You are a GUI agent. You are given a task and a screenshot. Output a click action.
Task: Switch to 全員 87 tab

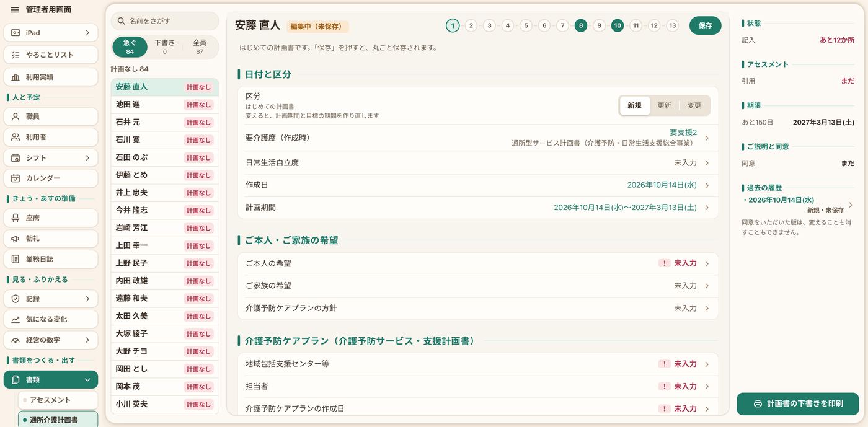click(x=200, y=46)
